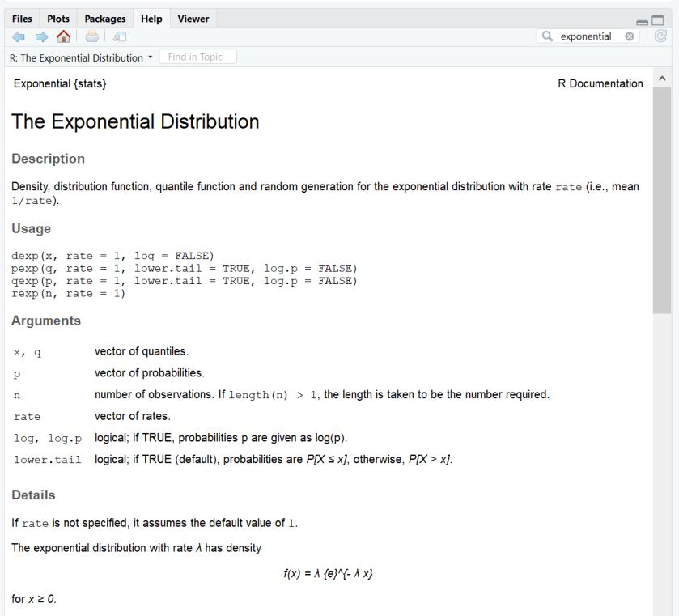Click the magnifier in the help search box
This screenshot has height=616, width=679.
[x=546, y=36]
